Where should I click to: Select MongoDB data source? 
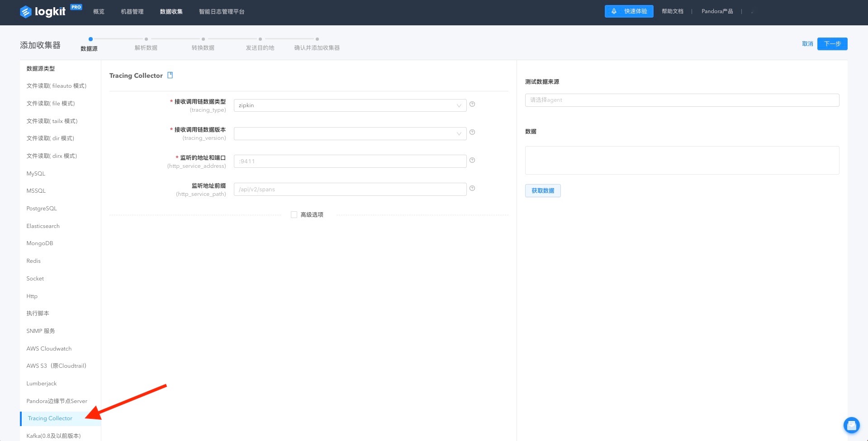point(40,243)
